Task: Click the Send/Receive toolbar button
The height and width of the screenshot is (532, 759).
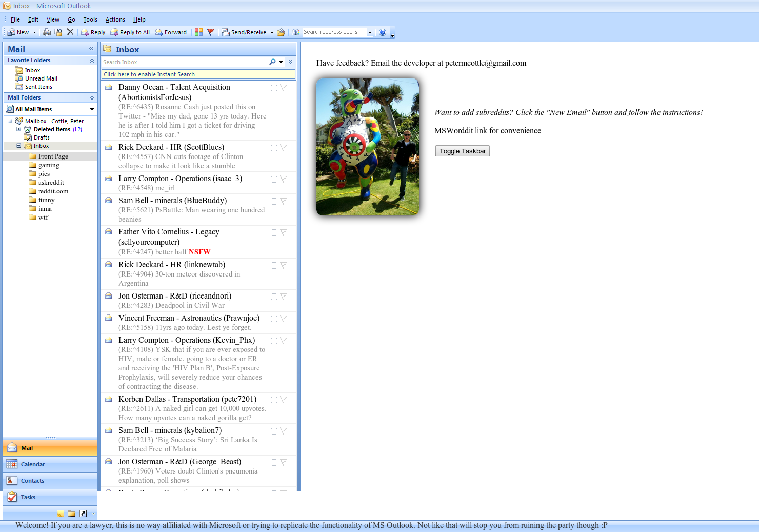Action: (x=244, y=32)
